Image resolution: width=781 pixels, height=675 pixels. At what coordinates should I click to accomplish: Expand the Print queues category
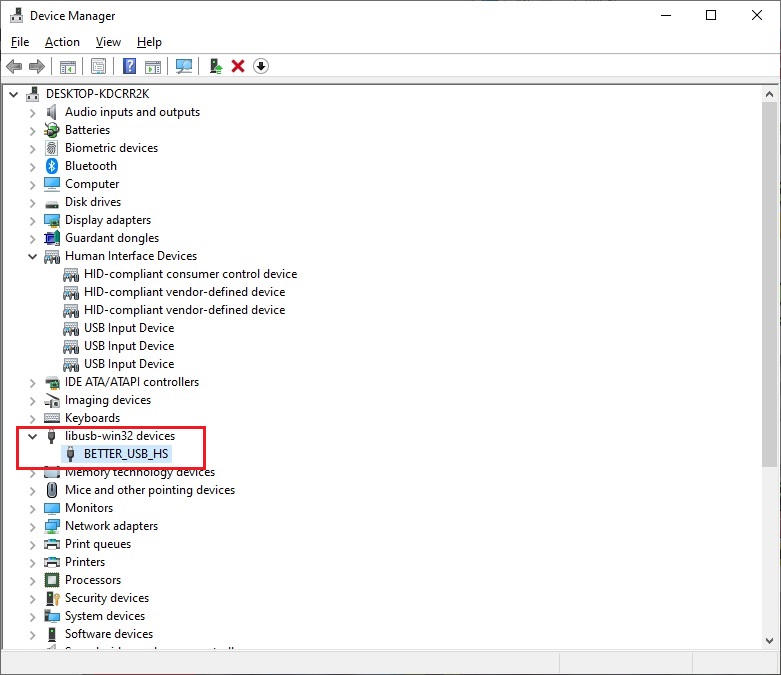coord(32,545)
